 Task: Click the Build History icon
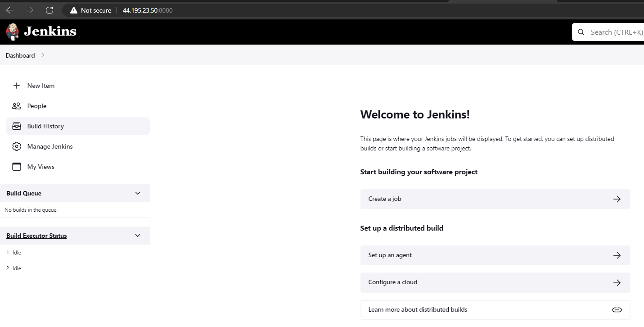(17, 126)
